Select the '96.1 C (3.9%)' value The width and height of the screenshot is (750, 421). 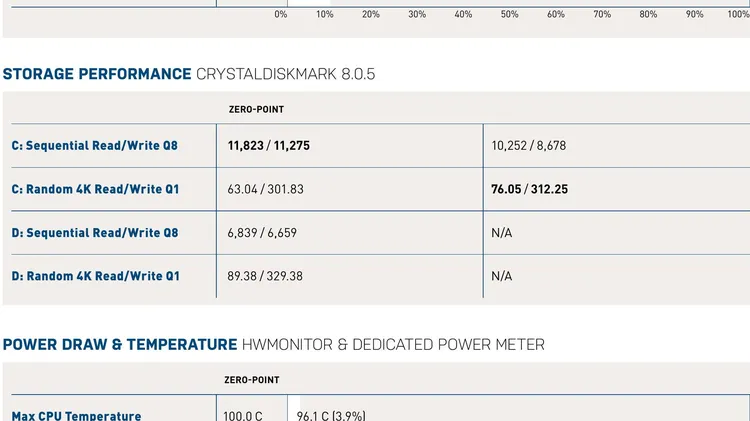(331, 415)
